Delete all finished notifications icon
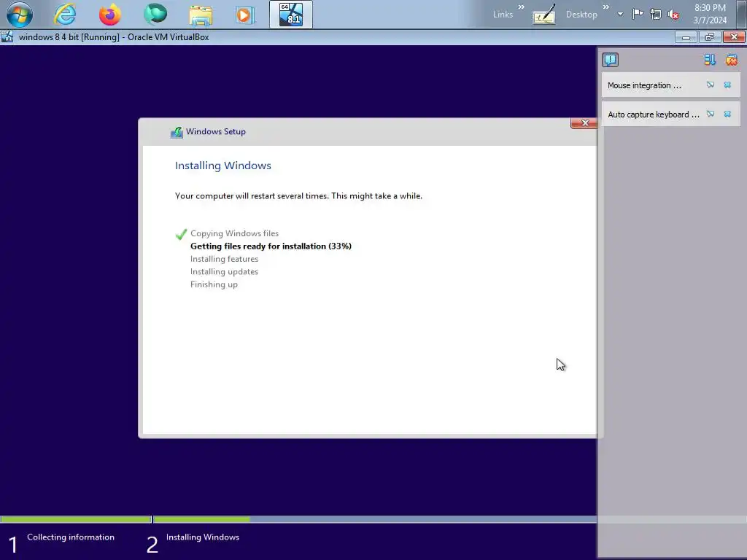The width and height of the screenshot is (747, 560). 731,60
